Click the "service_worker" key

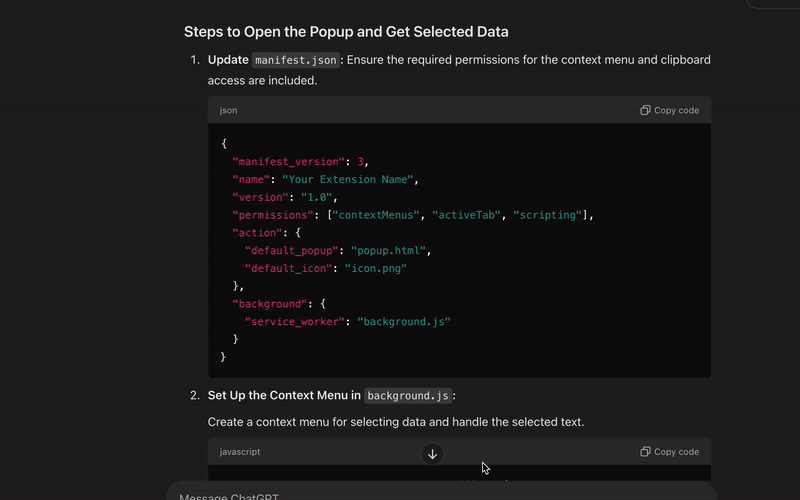[x=294, y=322]
